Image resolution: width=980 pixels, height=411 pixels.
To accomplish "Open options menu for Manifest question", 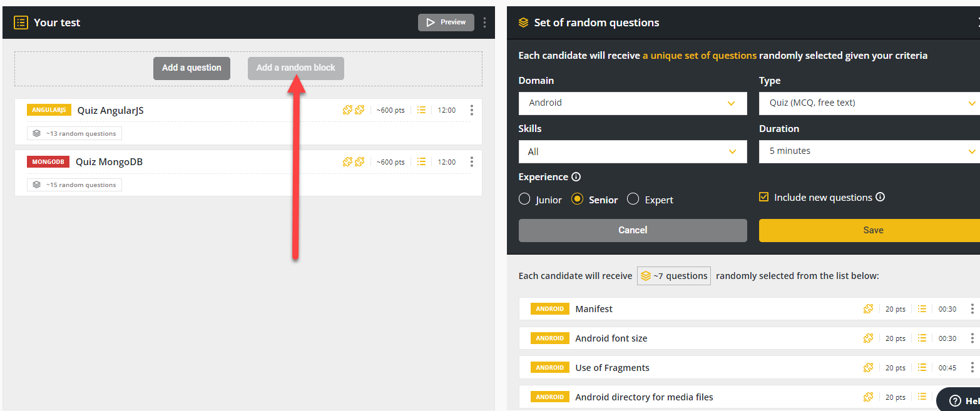I will (972, 309).
